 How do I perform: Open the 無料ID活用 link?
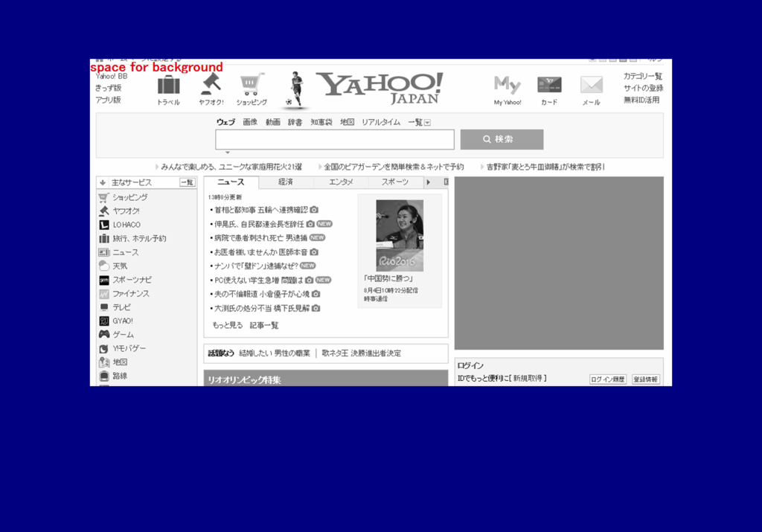pos(642,100)
